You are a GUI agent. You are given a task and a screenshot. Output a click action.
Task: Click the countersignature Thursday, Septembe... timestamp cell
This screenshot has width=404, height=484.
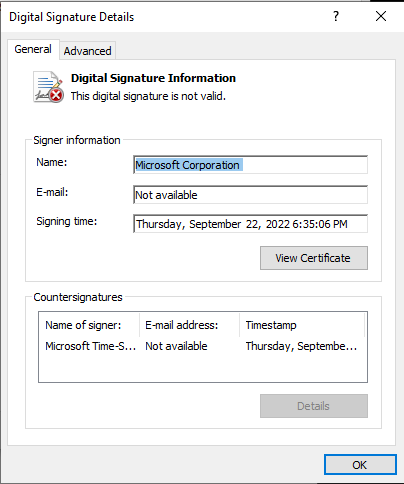click(x=301, y=346)
